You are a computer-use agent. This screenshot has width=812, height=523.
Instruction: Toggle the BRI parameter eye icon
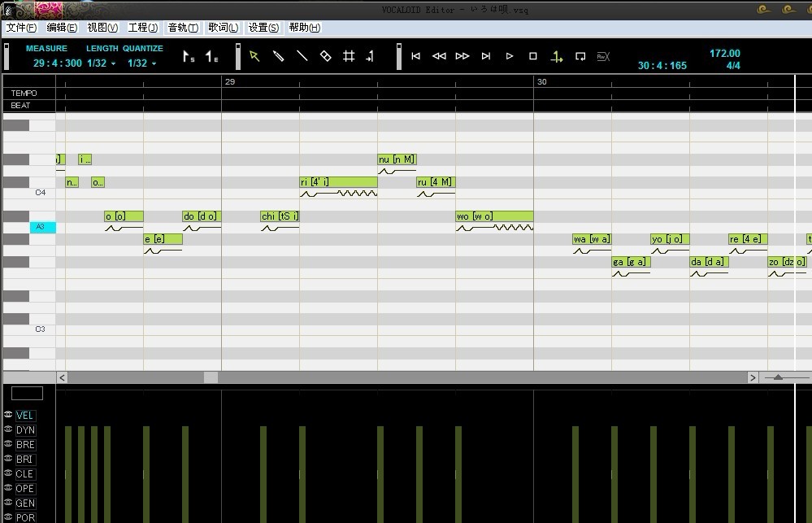click(8, 458)
